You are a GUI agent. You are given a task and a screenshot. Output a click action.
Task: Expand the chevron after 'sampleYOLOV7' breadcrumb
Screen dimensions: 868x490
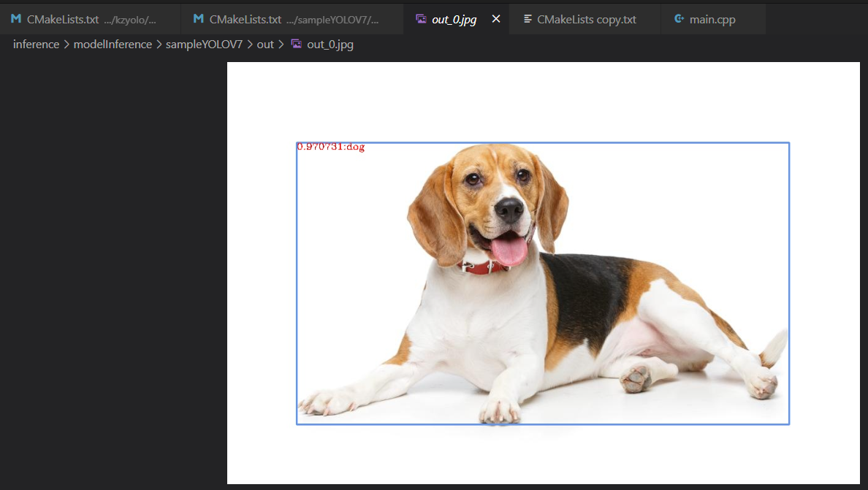(250, 45)
